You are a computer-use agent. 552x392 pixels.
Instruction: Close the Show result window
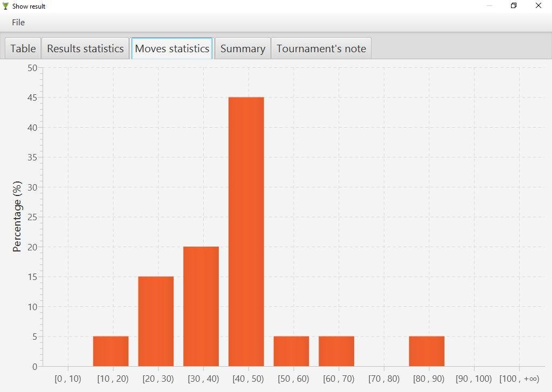[539, 6]
